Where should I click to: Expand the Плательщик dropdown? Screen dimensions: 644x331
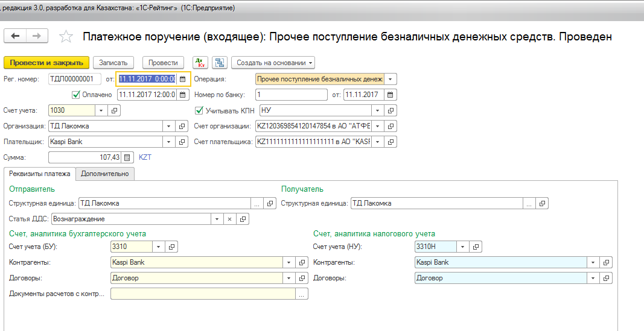[x=168, y=142]
